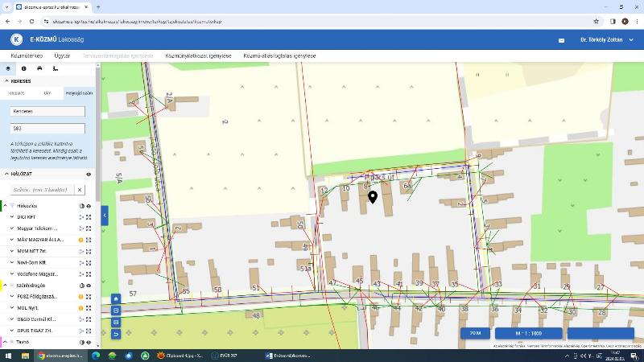This screenshot has height=362, width=644.
Task: Expand the MOL Nyrt. entry
Action: point(12,308)
